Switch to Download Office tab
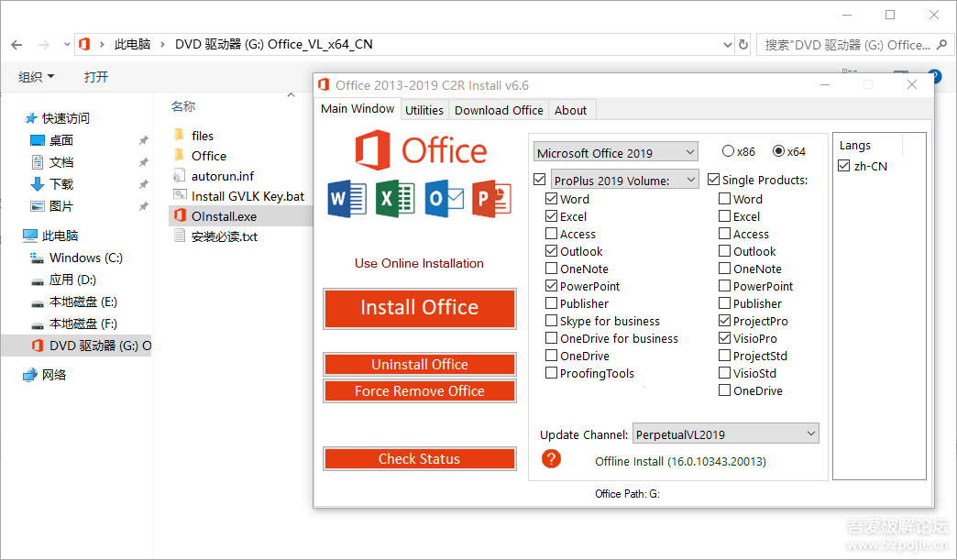This screenshot has height=560, width=957. (x=499, y=110)
